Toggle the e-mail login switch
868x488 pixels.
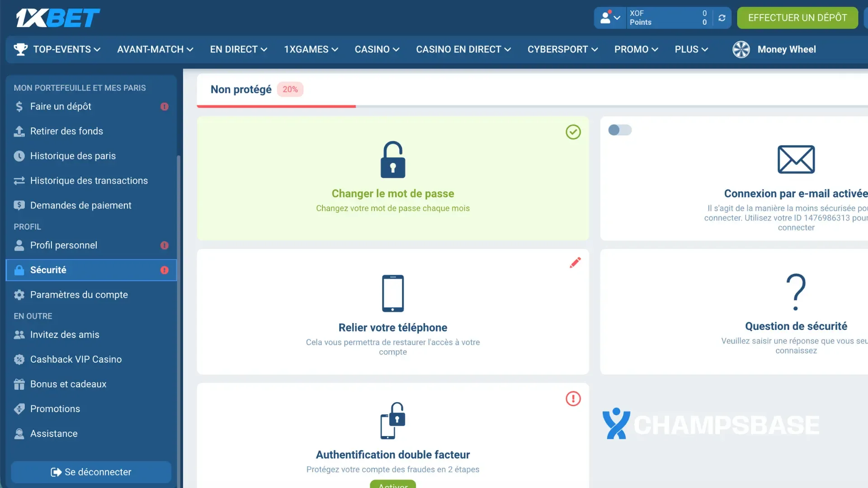coord(619,130)
